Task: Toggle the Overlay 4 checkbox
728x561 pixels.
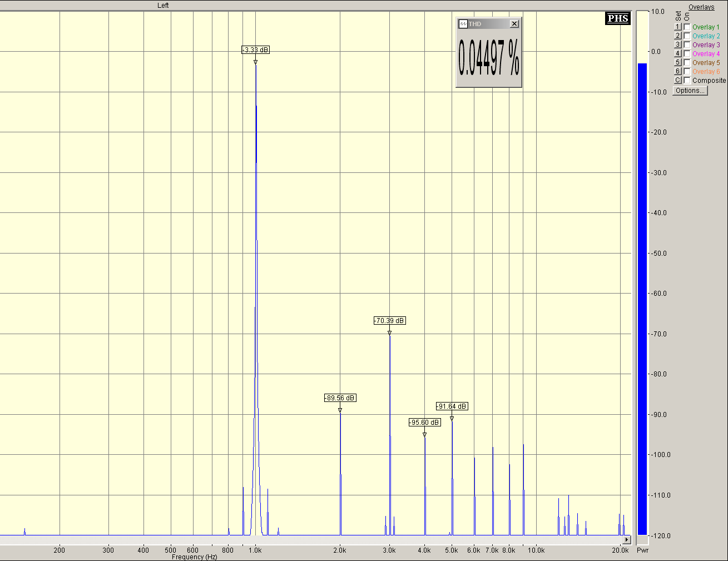Action: click(687, 53)
